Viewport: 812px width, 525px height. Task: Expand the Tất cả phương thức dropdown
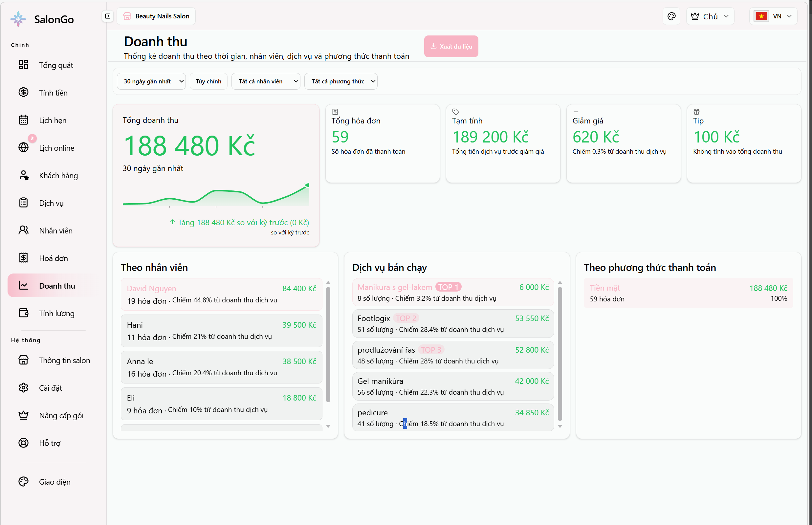(340, 81)
